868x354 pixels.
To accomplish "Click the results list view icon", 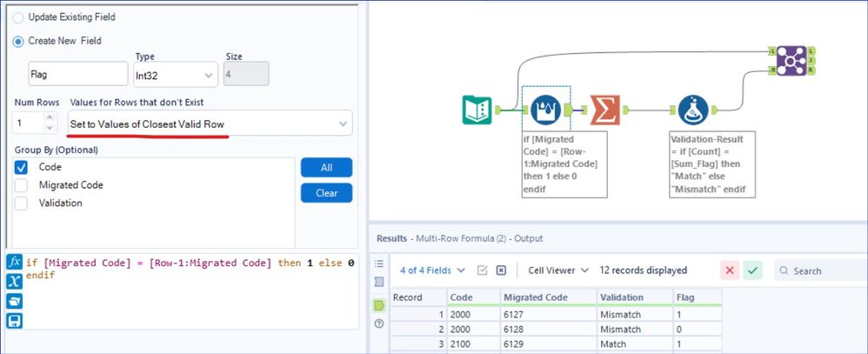I will [x=379, y=264].
